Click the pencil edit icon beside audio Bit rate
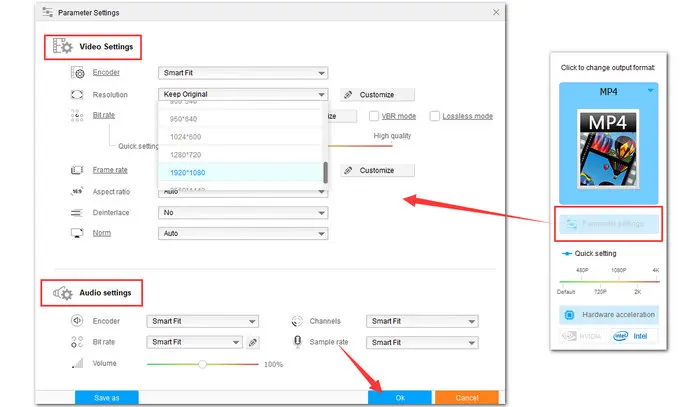This screenshot has width=700, height=407. [x=253, y=342]
